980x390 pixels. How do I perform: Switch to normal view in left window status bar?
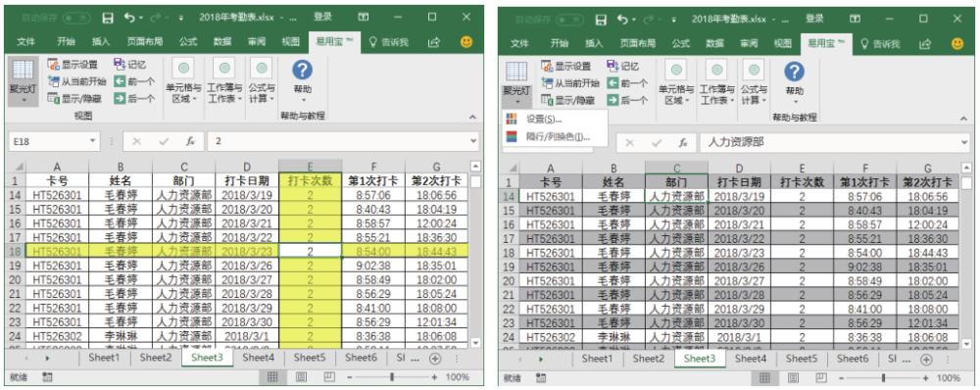(272, 377)
